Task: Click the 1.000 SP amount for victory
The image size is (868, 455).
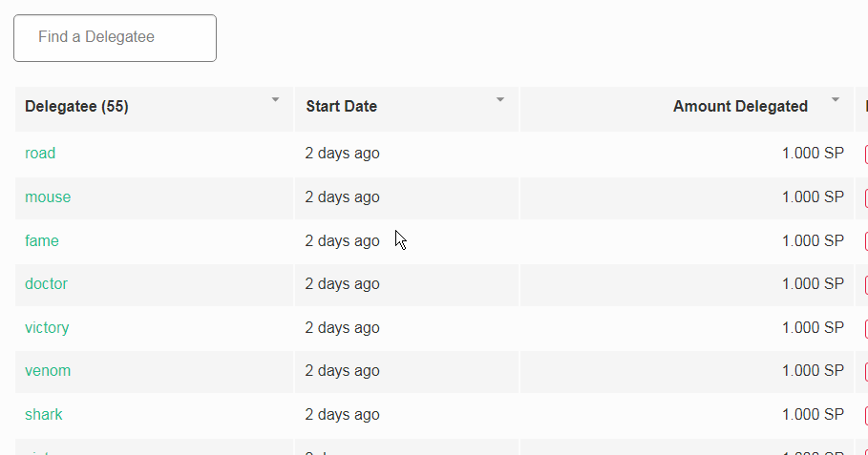Action: pyautogui.click(x=813, y=328)
